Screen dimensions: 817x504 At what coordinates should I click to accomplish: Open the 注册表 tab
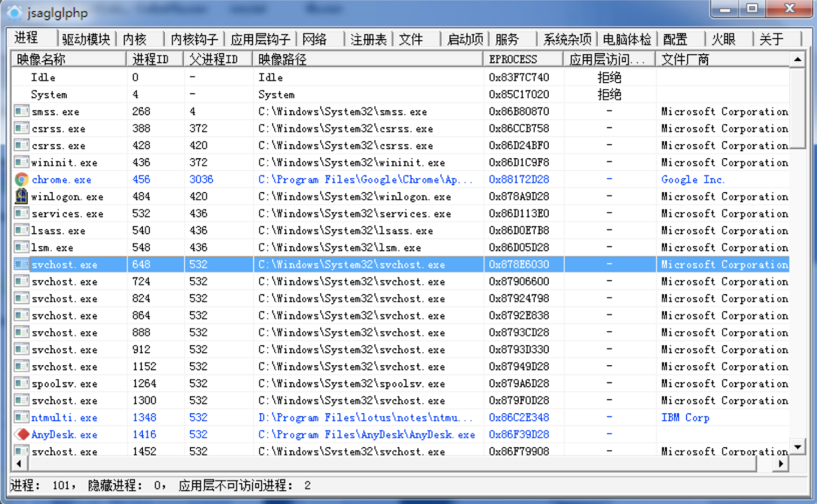[x=368, y=39]
